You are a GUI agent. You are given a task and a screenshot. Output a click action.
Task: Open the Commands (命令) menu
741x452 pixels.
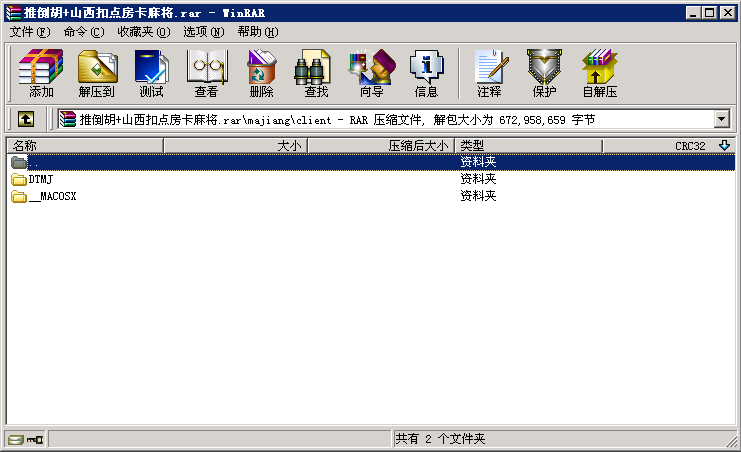click(x=83, y=32)
